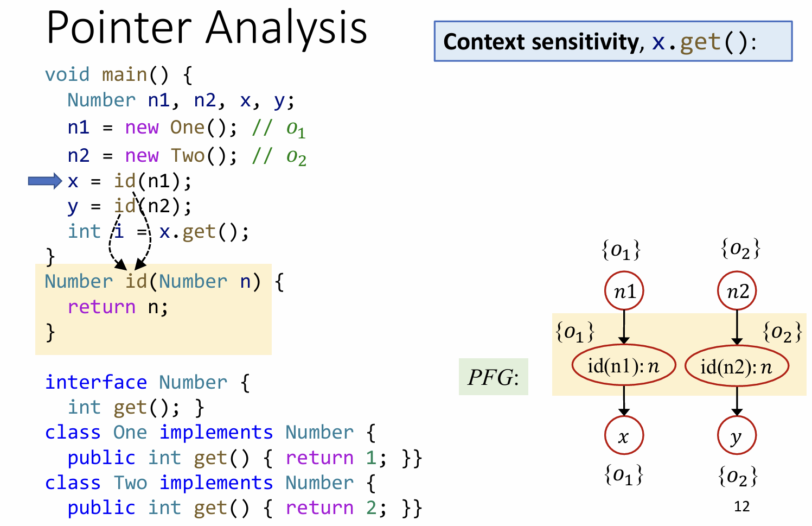Select the n2 node circle in the graph
The image size is (812, 526).
(737, 291)
